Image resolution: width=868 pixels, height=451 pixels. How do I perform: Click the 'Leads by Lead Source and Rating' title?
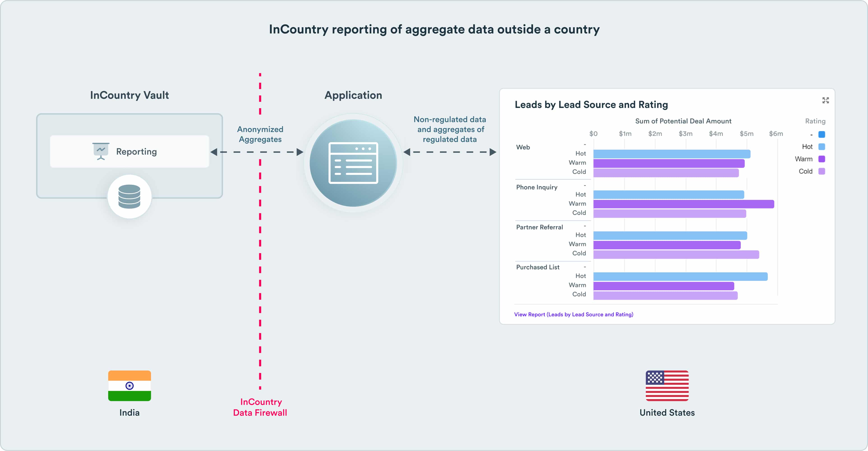tap(591, 105)
